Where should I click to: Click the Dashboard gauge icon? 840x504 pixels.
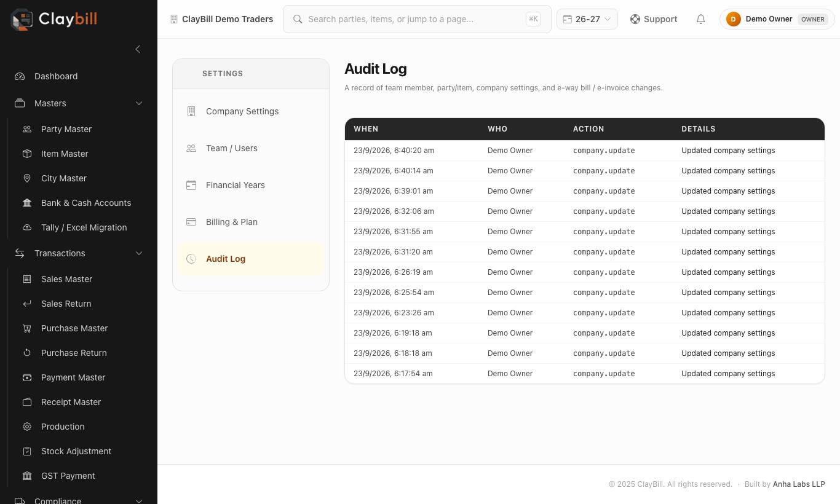[20, 76]
